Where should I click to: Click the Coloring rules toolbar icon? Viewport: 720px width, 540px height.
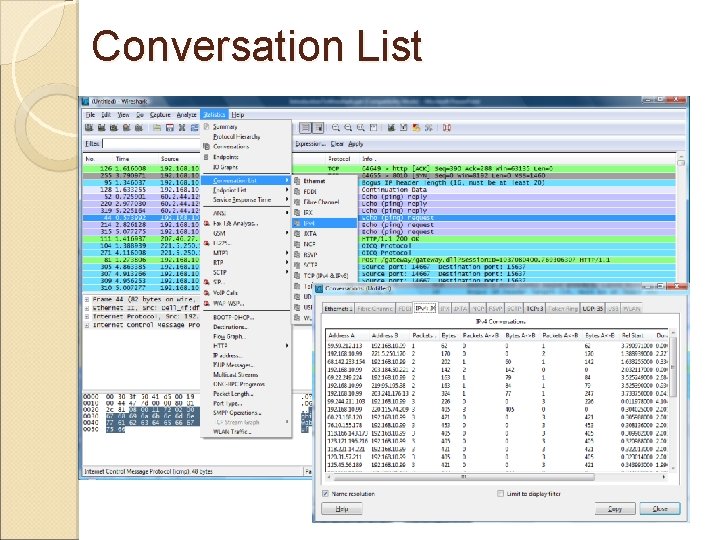click(416, 128)
